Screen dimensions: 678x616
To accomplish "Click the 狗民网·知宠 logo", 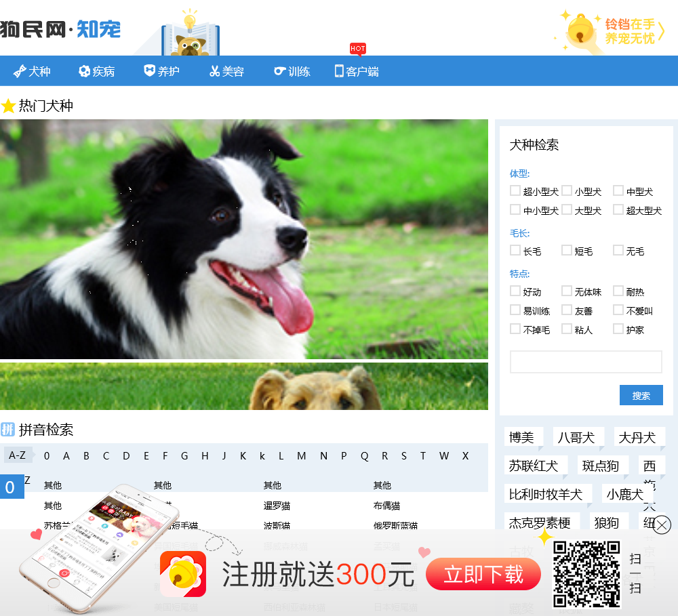I will (x=60, y=29).
